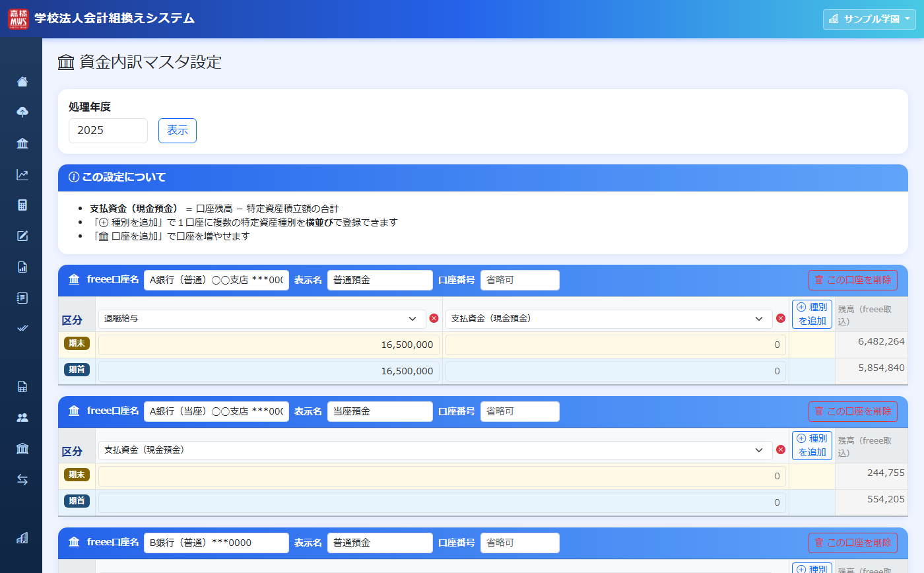Remove the 退職給与 type with red X
The height and width of the screenshot is (573, 924).
tap(434, 318)
